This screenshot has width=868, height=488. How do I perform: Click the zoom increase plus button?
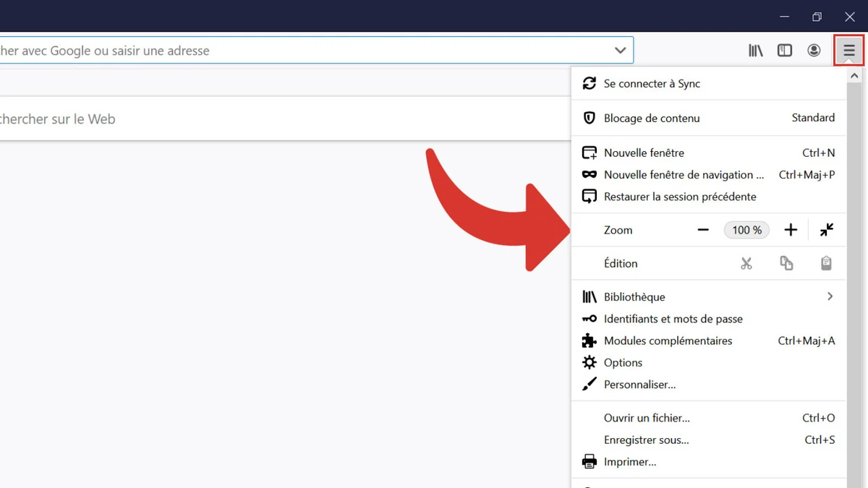(791, 229)
